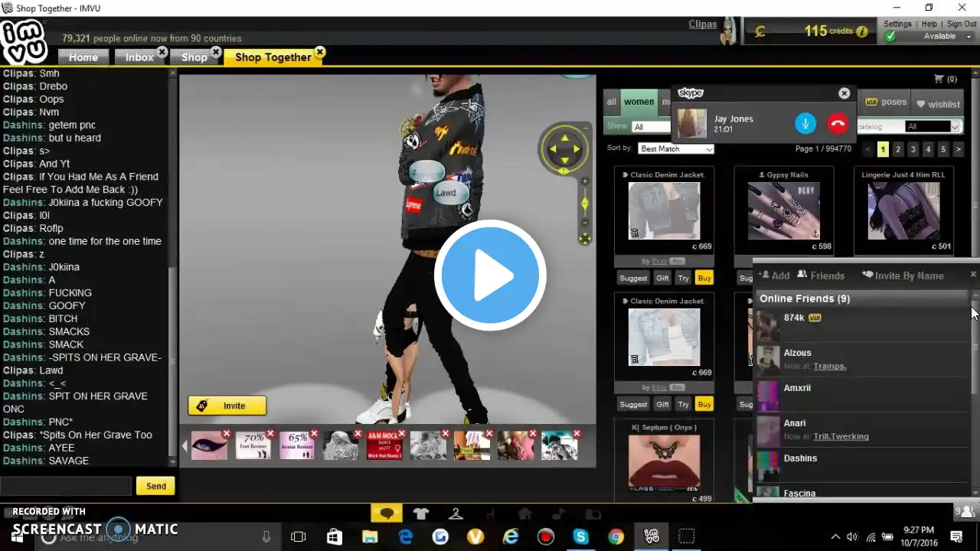Screen dimensions: 980x551
Task: Go to the Home tab
Action: click(83, 57)
